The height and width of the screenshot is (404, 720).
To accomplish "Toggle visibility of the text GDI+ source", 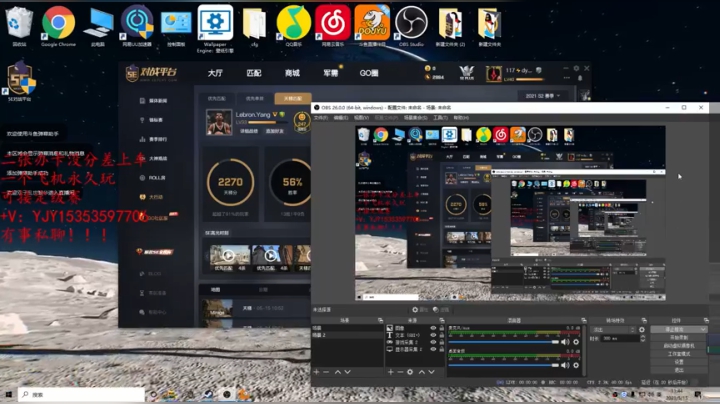I will point(433,335).
